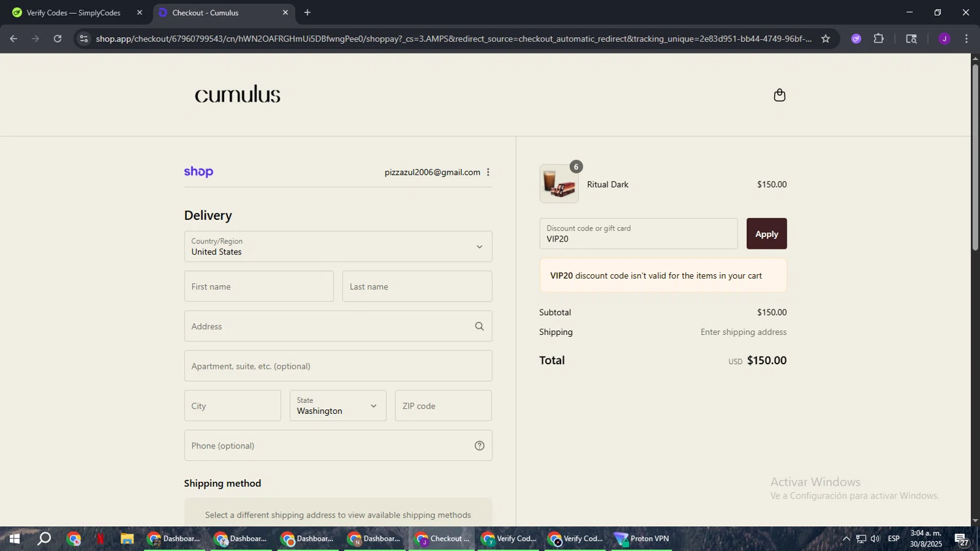This screenshot has width=980, height=551.
Task: Click the City field
Action: tap(233, 405)
